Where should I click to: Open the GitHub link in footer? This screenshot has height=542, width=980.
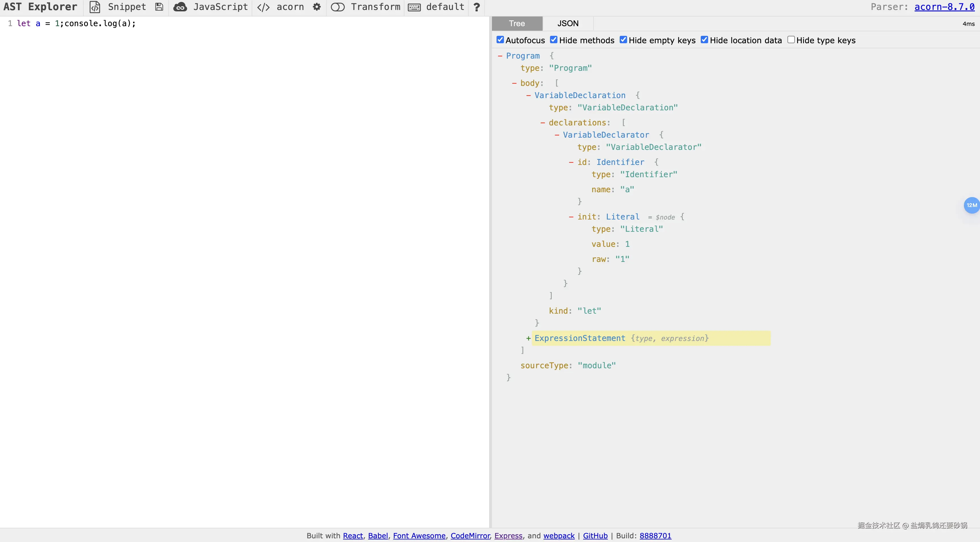(x=595, y=535)
